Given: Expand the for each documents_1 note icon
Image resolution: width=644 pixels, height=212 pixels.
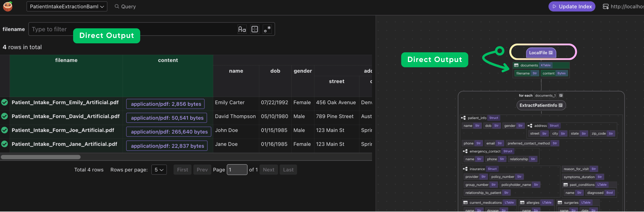Looking at the screenshot, I should [561, 96].
